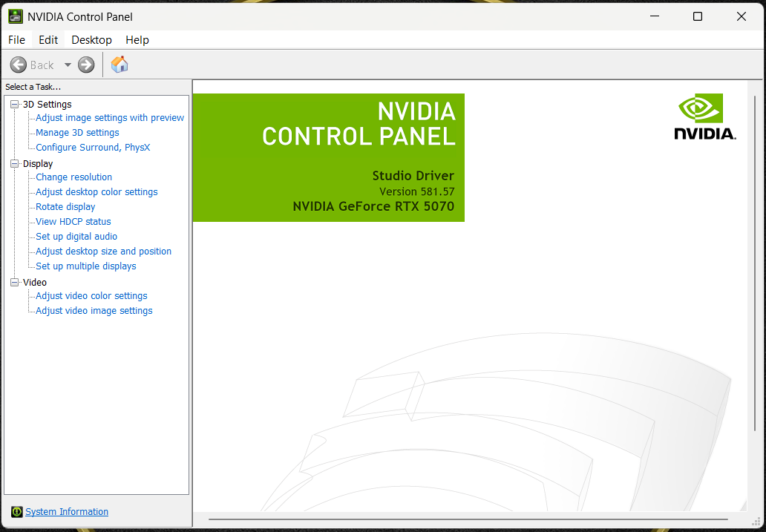The height and width of the screenshot is (532, 766).
Task: Collapse the Display tree node
Action: point(14,164)
